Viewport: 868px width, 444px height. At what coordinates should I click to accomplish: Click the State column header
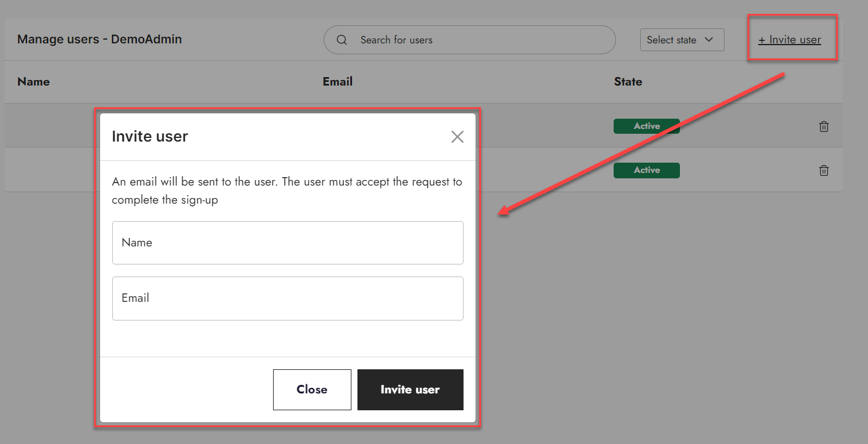[x=627, y=81]
